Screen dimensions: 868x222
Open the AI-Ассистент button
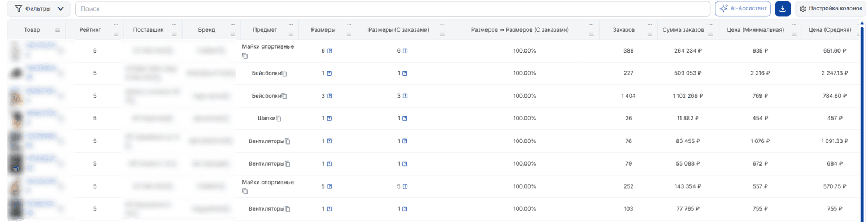click(x=743, y=8)
